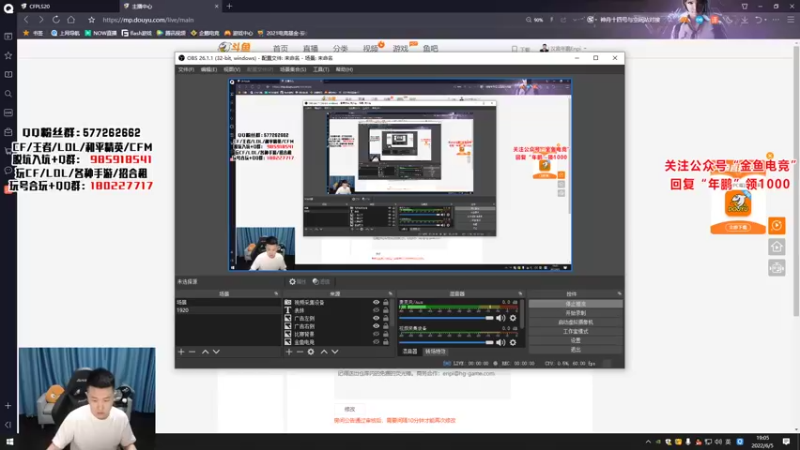This screenshot has width=800, height=450.
Task: Open OBS 视图 View menu
Action: (x=232, y=69)
